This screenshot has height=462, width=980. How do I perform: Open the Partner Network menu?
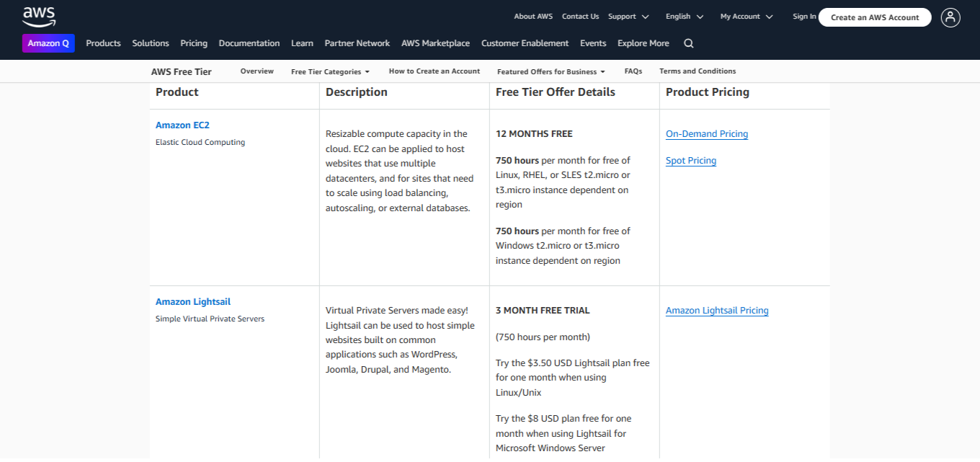357,43
